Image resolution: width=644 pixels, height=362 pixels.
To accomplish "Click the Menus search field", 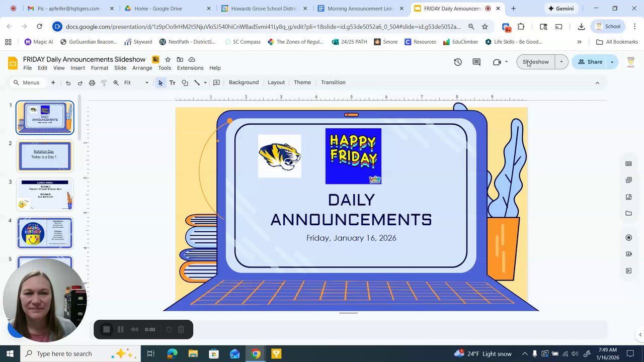I will tap(27, 82).
